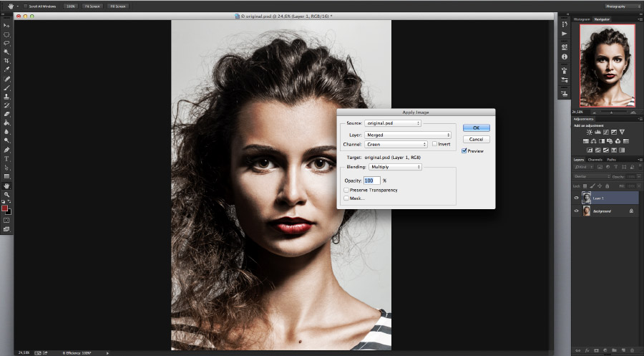
Task: Check the Invert option in Apply Image
Action: 434,144
